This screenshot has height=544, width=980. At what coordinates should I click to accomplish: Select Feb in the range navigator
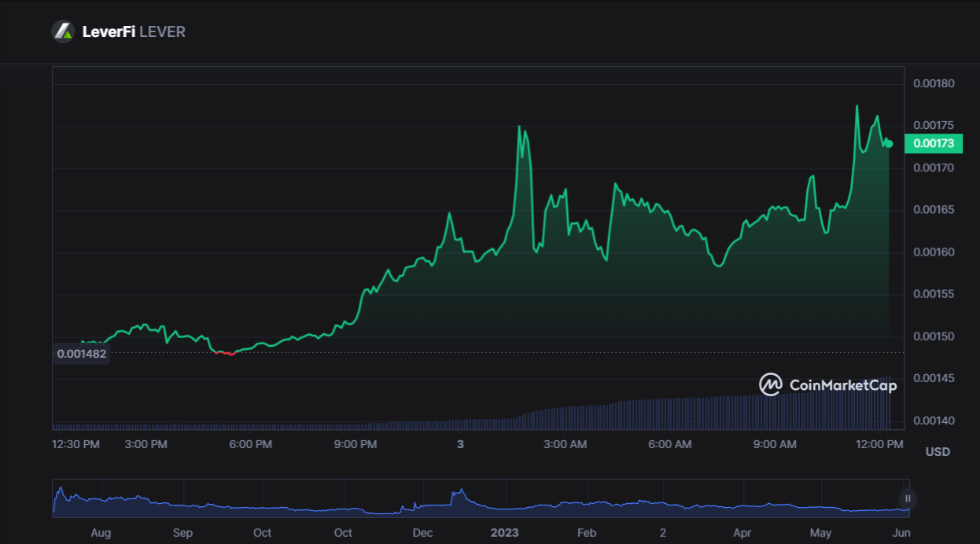pos(587,533)
